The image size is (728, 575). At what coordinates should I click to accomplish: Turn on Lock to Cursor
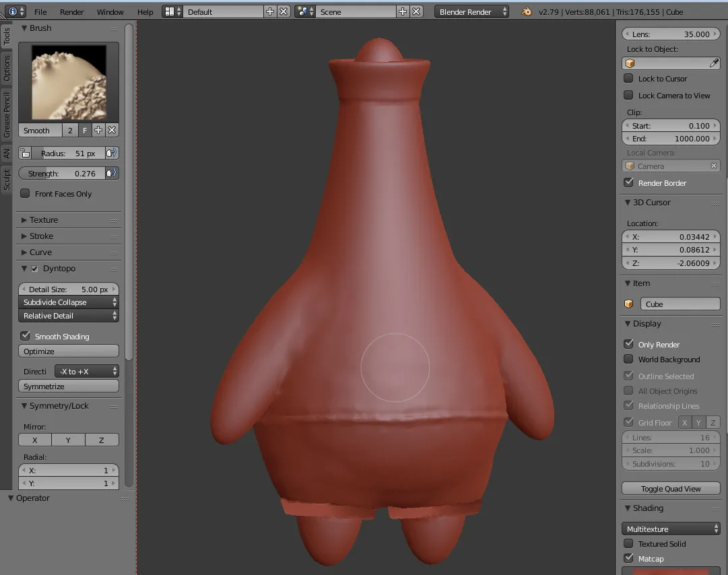coord(628,78)
